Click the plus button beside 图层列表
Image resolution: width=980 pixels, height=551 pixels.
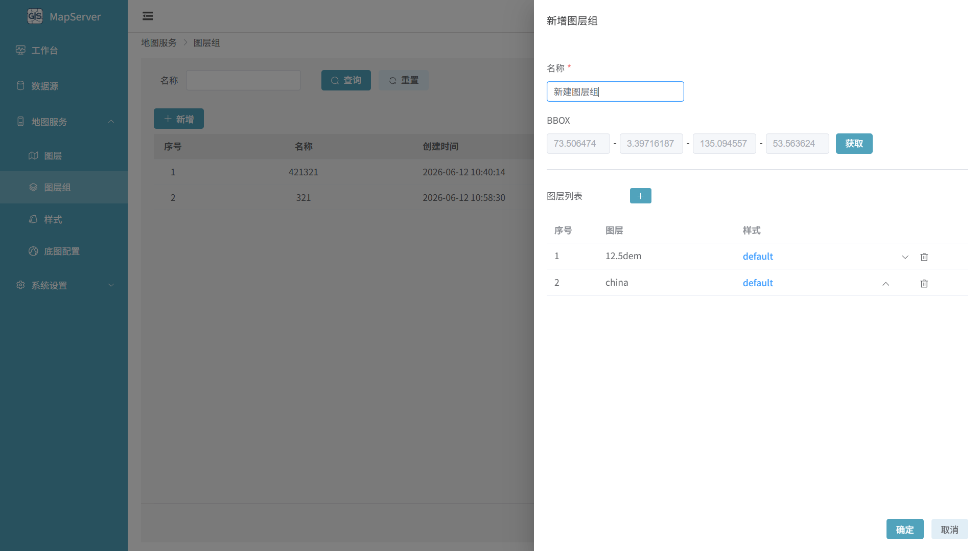[641, 196]
